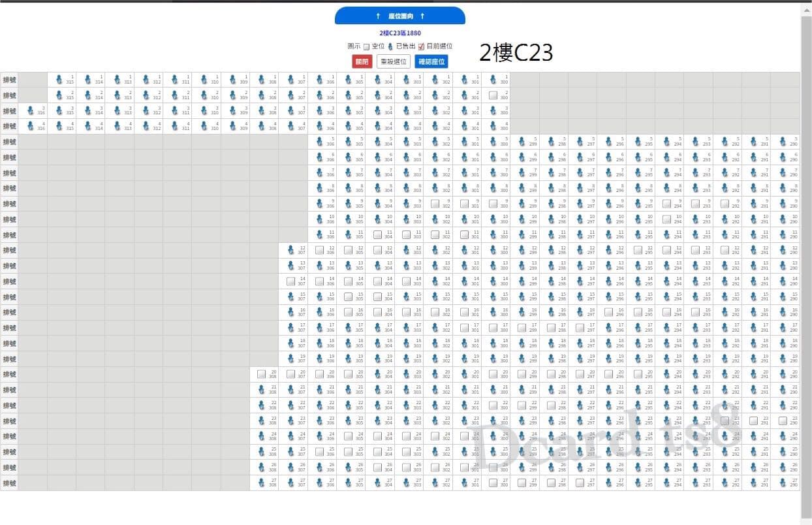Screen dimensions: 812x525
Task: Select empty seat row 24 number 303
Action: (407, 436)
